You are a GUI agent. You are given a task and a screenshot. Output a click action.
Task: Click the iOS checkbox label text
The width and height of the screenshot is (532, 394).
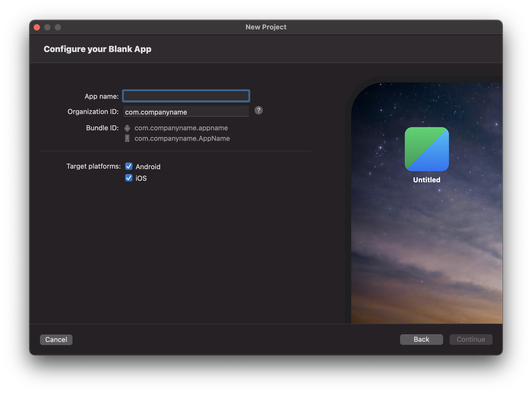(x=141, y=178)
